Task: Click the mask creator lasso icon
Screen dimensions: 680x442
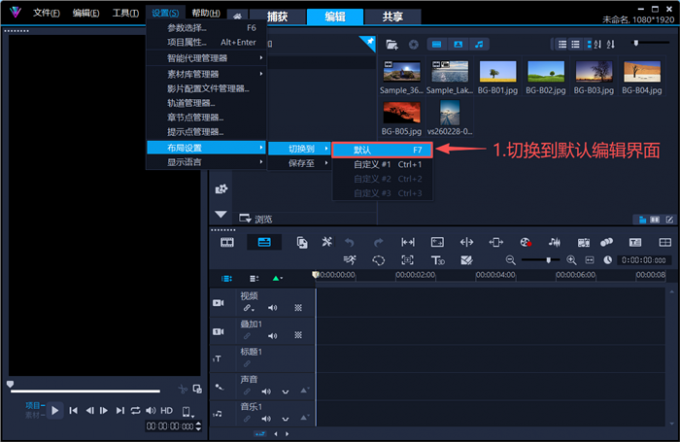Action: tap(378, 260)
